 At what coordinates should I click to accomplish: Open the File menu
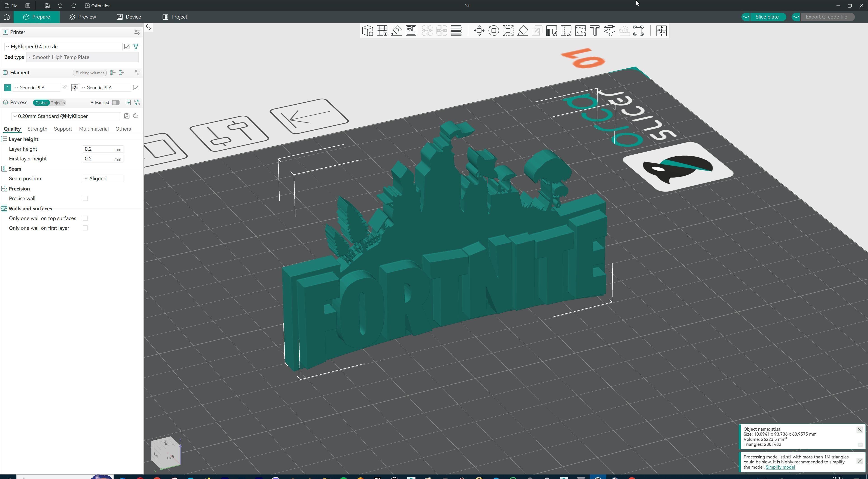[x=11, y=6]
